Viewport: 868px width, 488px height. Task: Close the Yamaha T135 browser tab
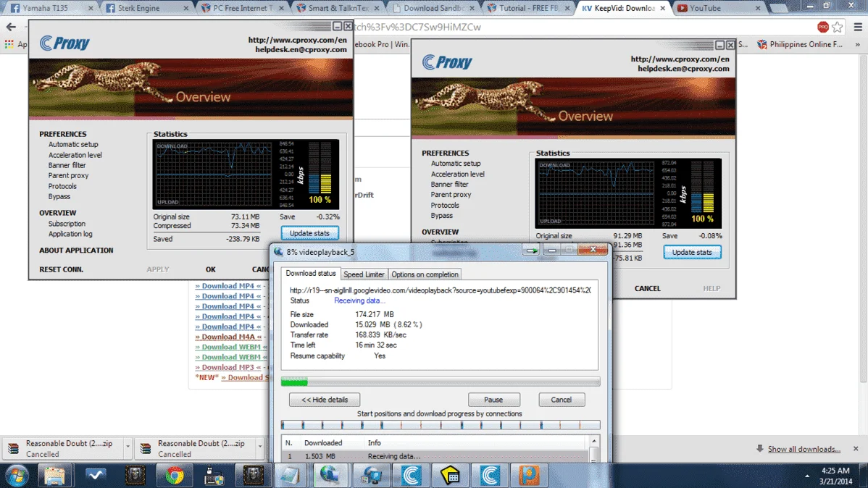91,8
